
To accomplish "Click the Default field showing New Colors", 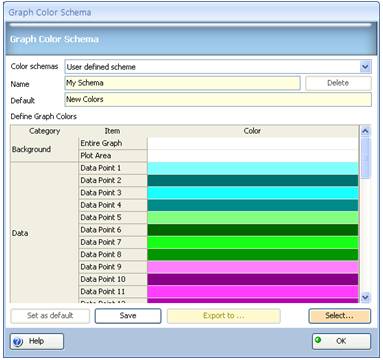I will tap(218, 99).
